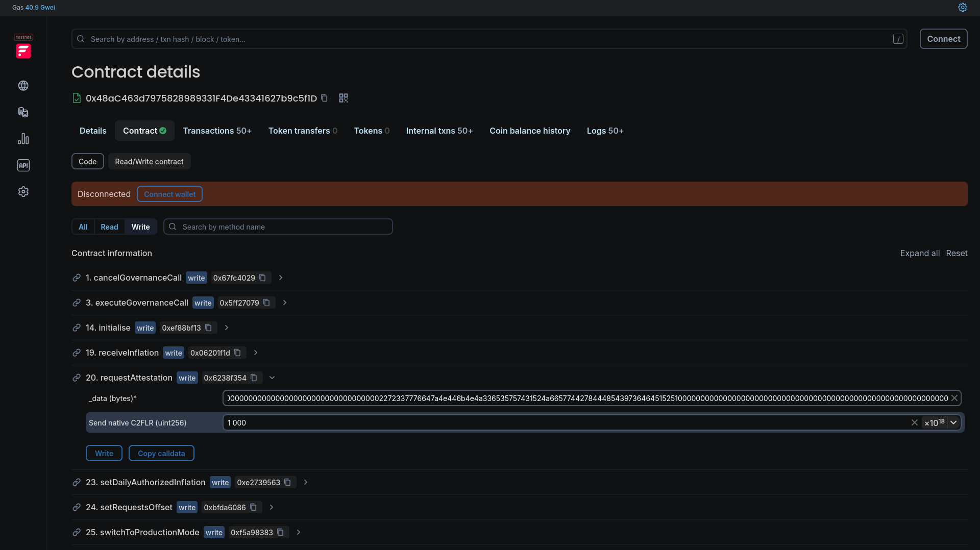Copy permalink for cancelGovernanceCall method
The height and width of the screenshot is (550, 980).
point(77,278)
